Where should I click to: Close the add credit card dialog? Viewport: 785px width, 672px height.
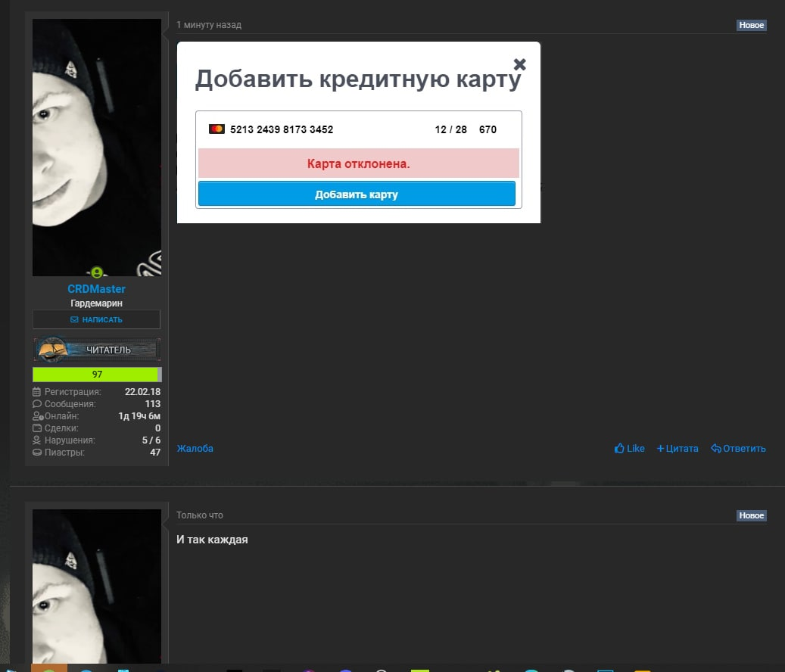519,64
